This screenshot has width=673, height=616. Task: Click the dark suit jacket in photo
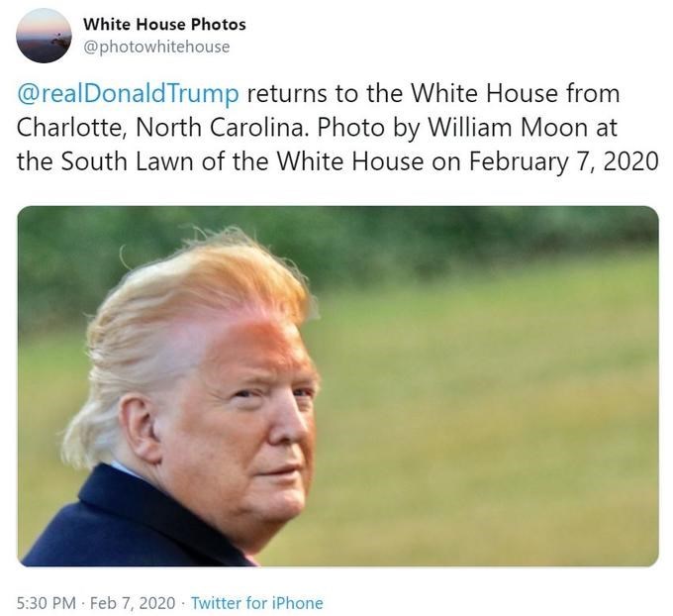pos(129,522)
